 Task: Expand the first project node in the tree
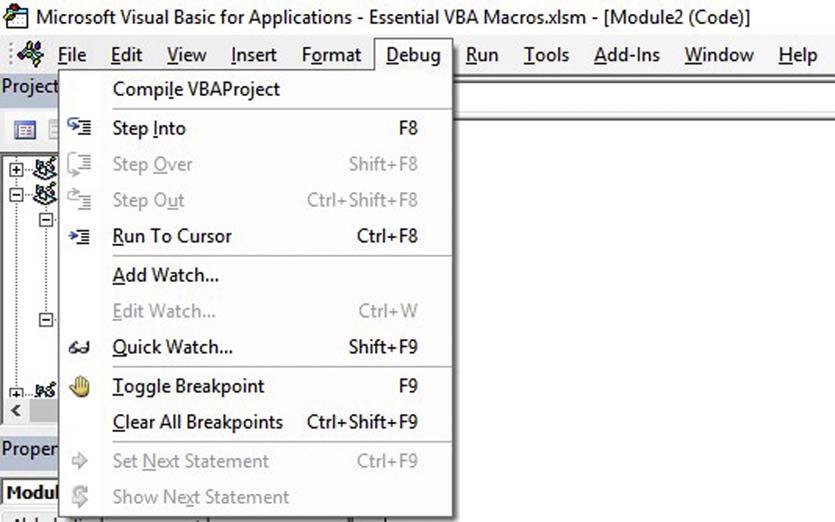click(x=16, y=170)
